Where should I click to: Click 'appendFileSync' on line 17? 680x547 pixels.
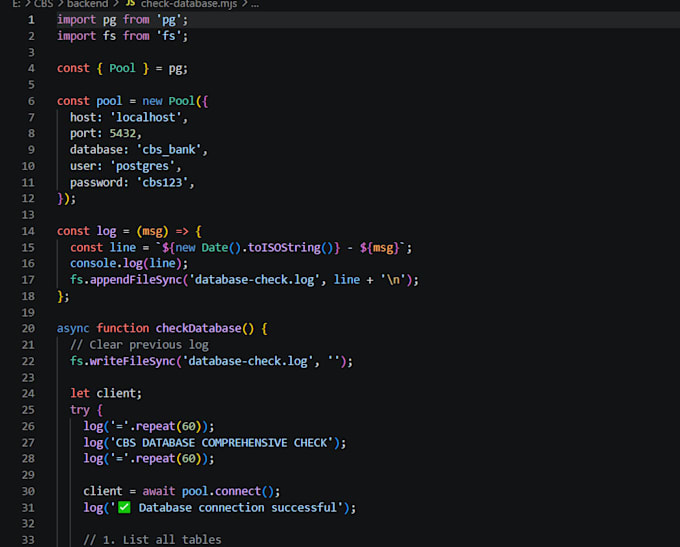coord(136,280)
